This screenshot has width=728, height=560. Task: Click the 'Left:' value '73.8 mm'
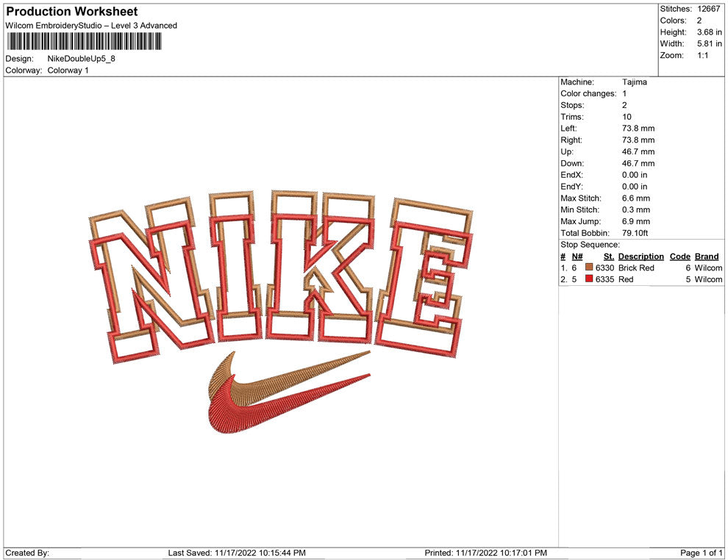point(638,129)
